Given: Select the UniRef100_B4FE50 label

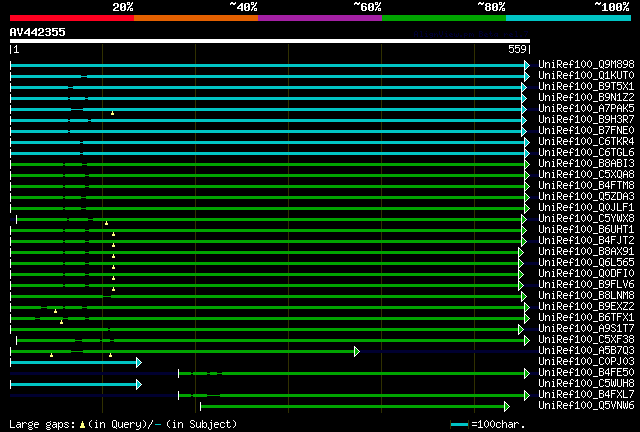Looking at the screenshot, I should tap(586, 373).
